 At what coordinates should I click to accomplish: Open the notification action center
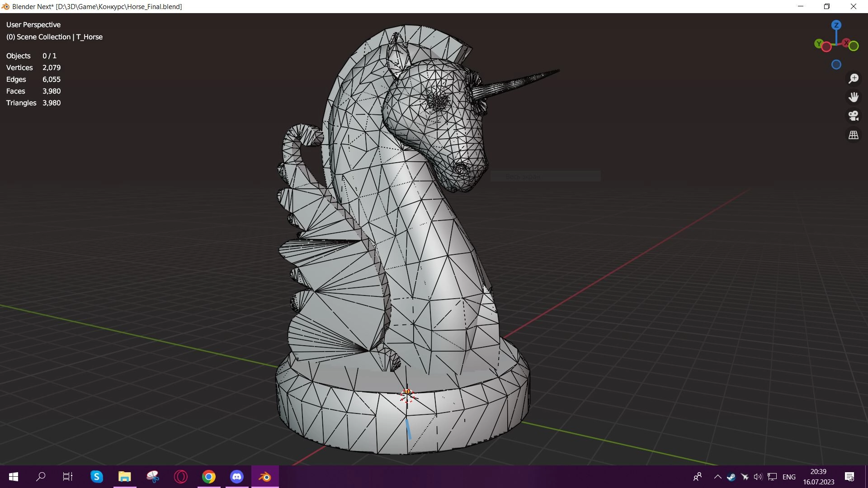pos(849,477)
